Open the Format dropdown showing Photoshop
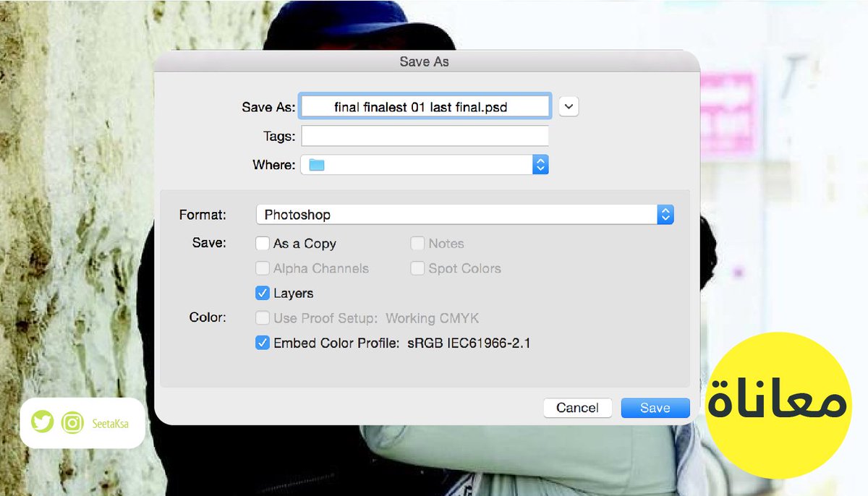Screen dimensions: 868x496 (x=465, y=215)
